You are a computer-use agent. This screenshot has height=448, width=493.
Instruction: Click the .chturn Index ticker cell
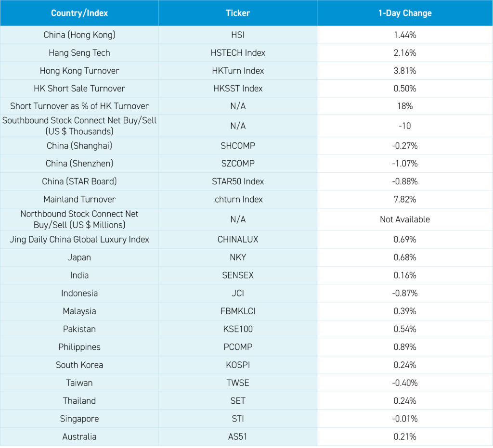pos(238,199)
